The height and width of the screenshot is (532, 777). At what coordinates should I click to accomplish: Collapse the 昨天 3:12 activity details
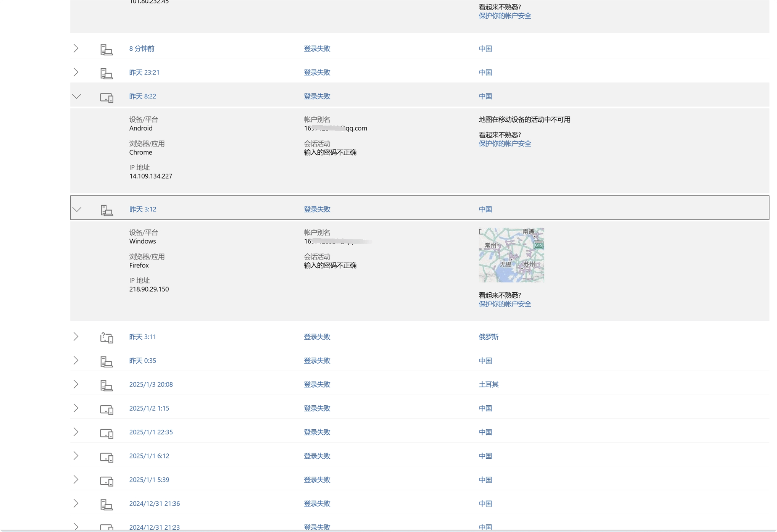pos(77,209)
